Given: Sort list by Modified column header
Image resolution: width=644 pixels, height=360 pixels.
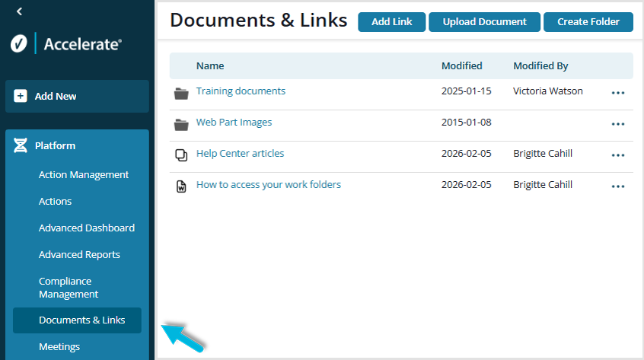Looking at the screenshot, I should [461, 66].
